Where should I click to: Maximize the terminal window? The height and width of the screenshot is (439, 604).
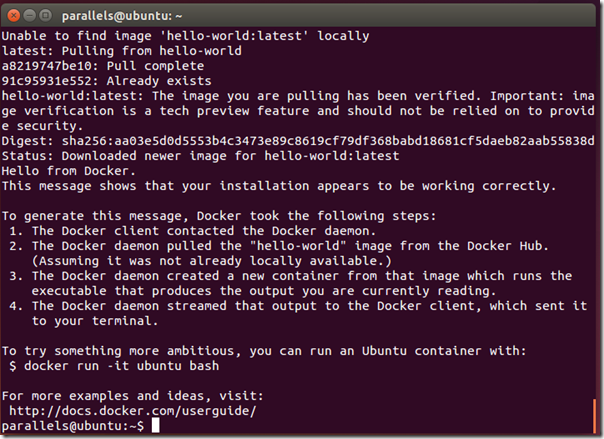45,15
